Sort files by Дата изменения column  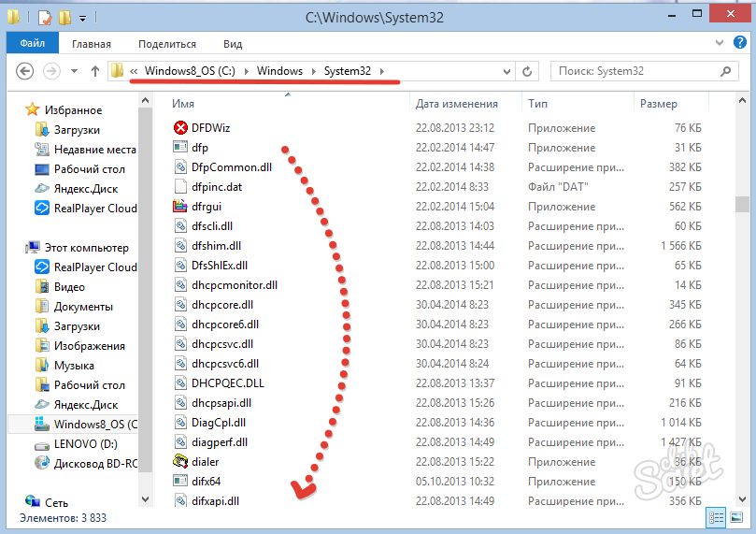tap(457, 104)
